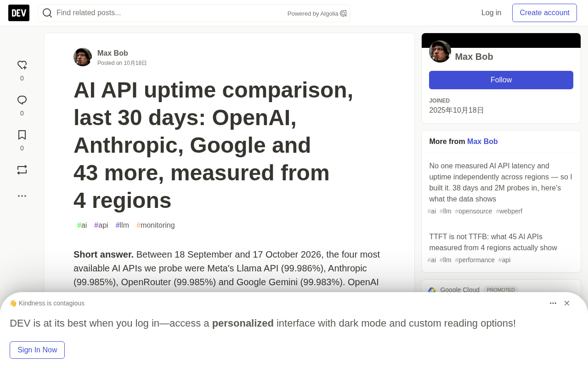Click the Create account button

[x=544, y=13]
